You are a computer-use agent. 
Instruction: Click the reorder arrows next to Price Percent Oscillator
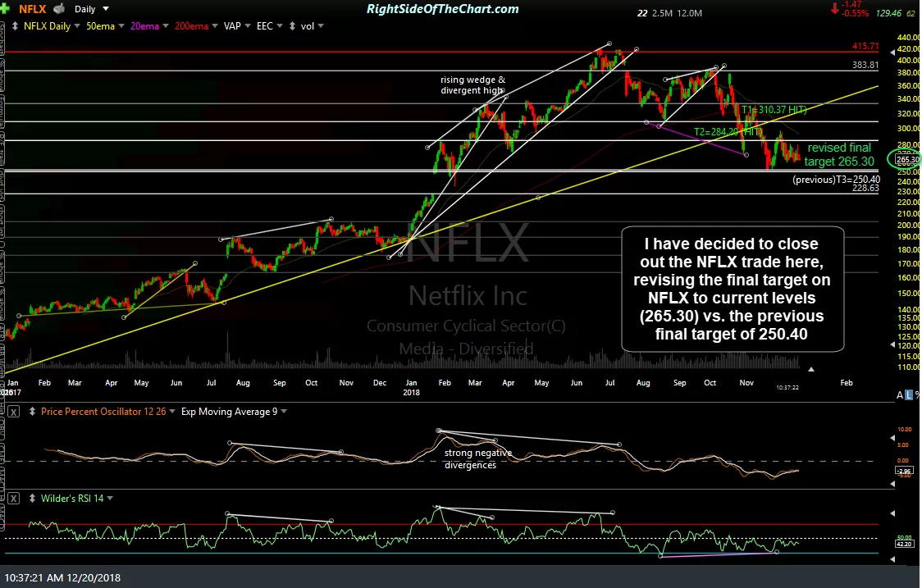coord(32,412)
